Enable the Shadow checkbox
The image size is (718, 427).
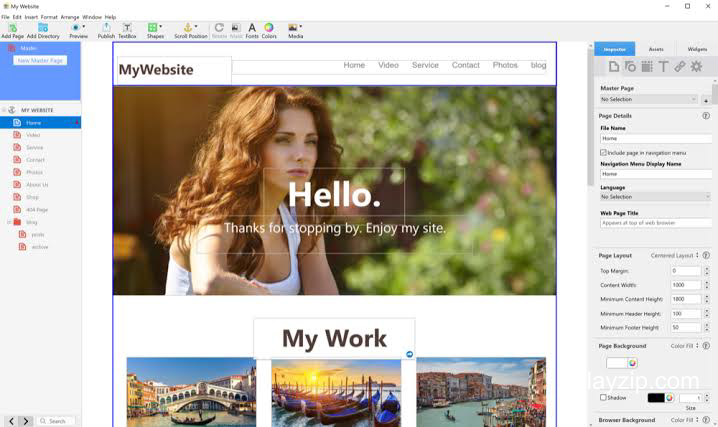tap(603, 397)
